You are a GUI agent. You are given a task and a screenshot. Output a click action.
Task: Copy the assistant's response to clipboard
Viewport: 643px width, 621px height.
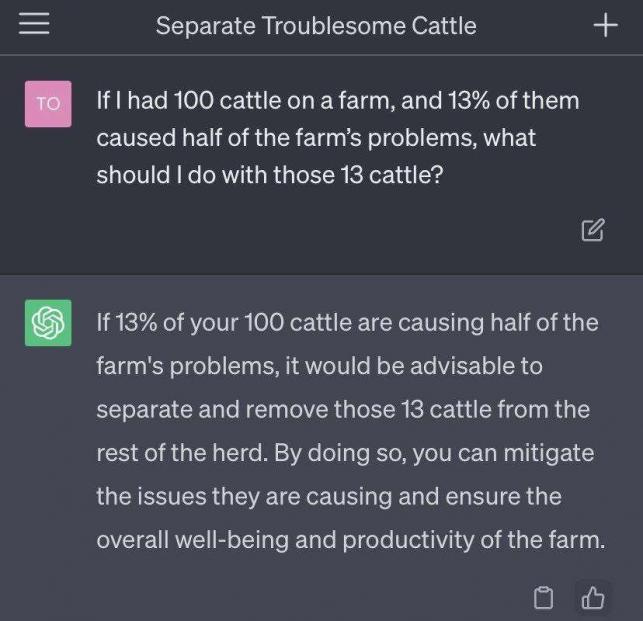point(543,597)
